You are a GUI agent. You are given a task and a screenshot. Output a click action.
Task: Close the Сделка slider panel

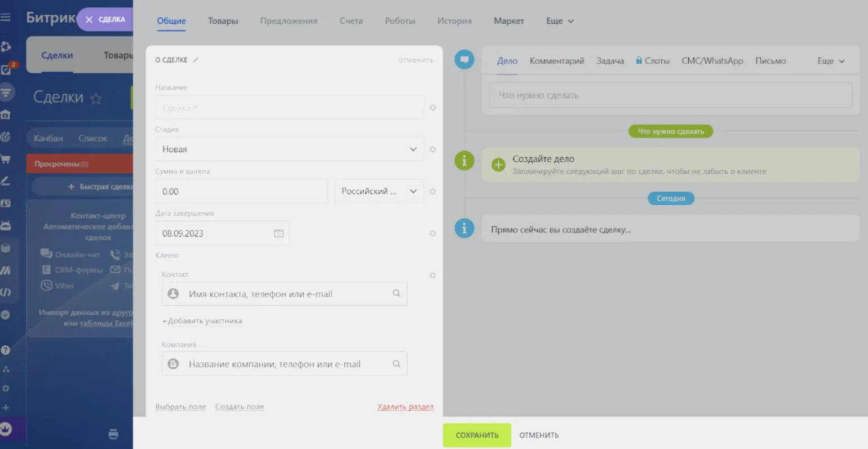coord(89,19)
